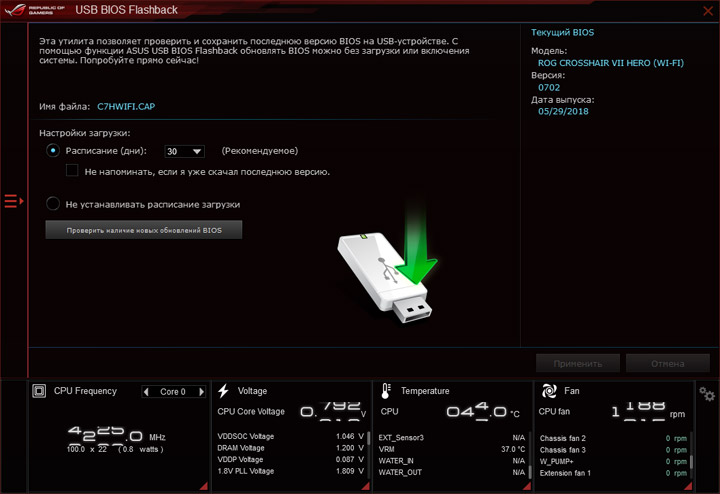The width and height of the screenshot is (720, 494).
Task: Switch to previous CPU core arrow
Action: (x=146, y=392)
